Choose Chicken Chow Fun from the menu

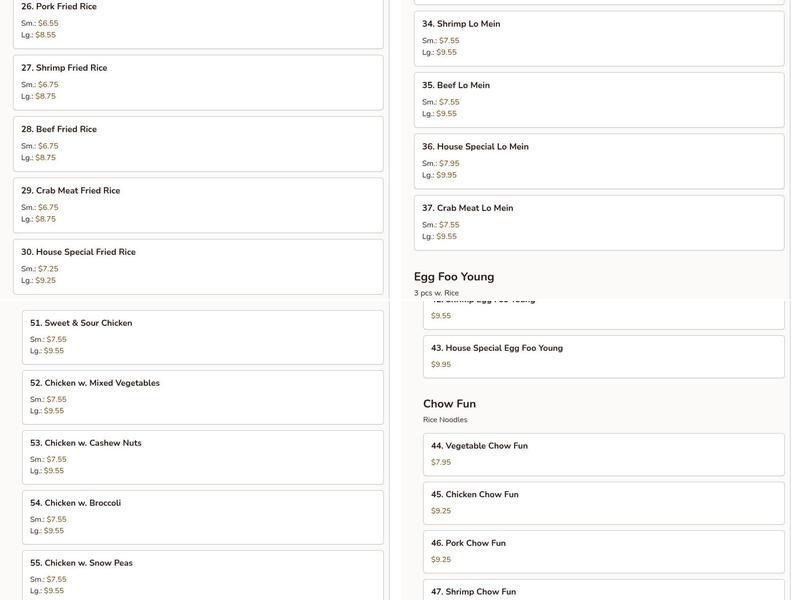tap(603, 502)
